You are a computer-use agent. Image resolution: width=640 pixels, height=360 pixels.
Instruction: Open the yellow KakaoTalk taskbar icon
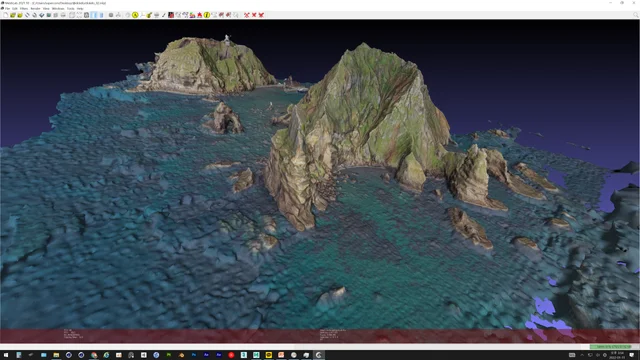[269, 355]
